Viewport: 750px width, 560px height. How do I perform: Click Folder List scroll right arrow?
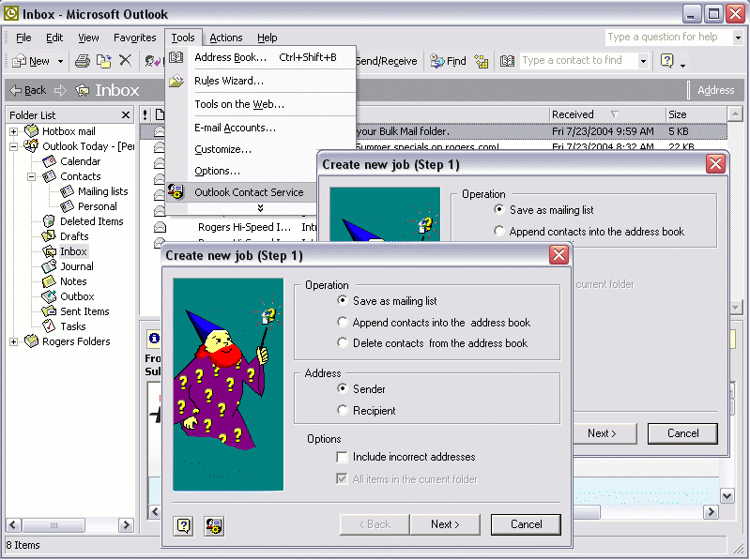(x=127, y=525)
